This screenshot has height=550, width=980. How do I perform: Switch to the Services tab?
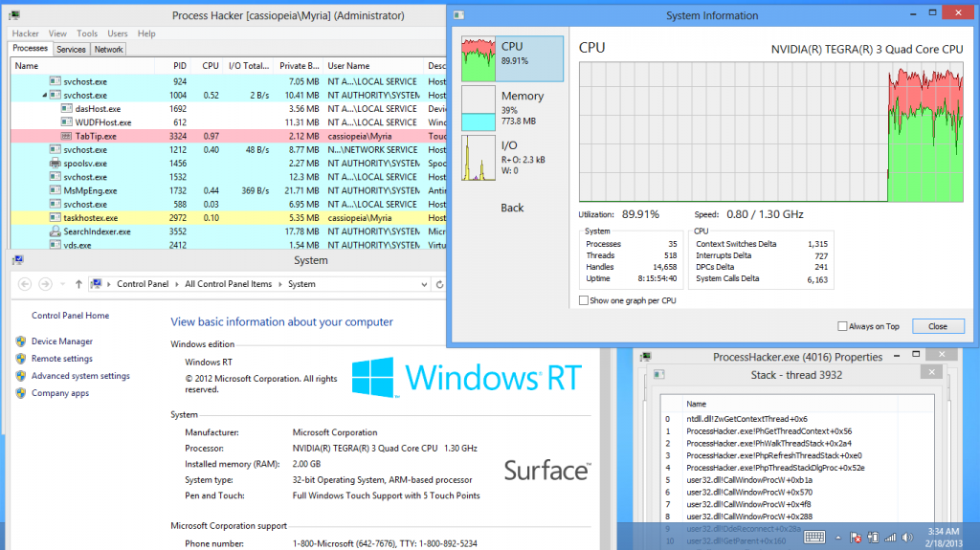click(71, 50)
